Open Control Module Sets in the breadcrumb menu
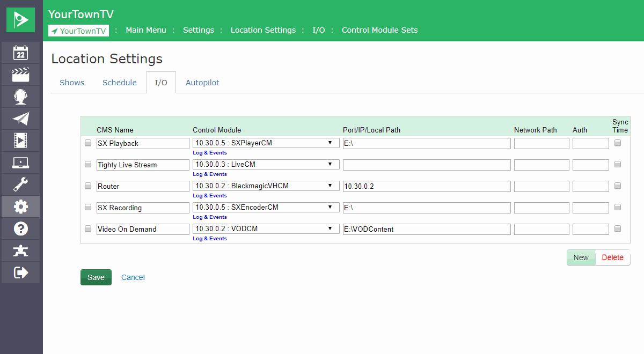 (x=379, y=30)
